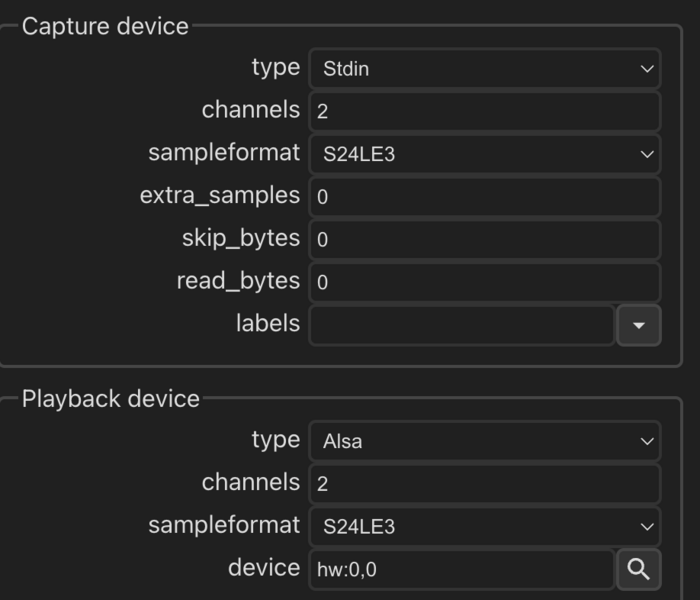Click the empty labels text field
Screen dimensions: 700x600
coord(461,325)
